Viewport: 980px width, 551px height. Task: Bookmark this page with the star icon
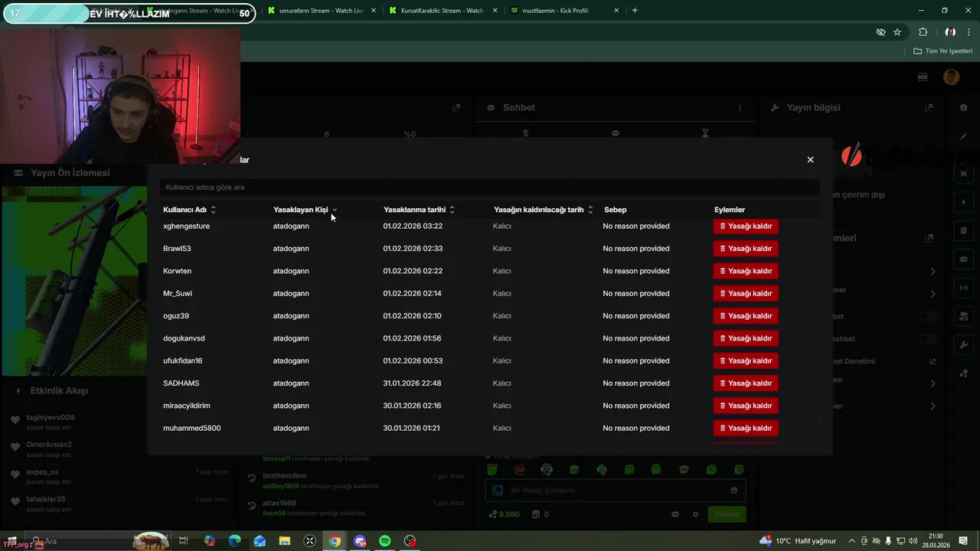(x=897, y=32)
